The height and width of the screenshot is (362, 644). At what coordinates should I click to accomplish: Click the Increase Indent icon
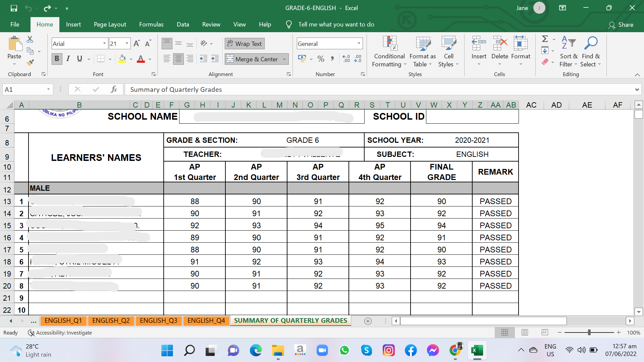click(215, 59)
